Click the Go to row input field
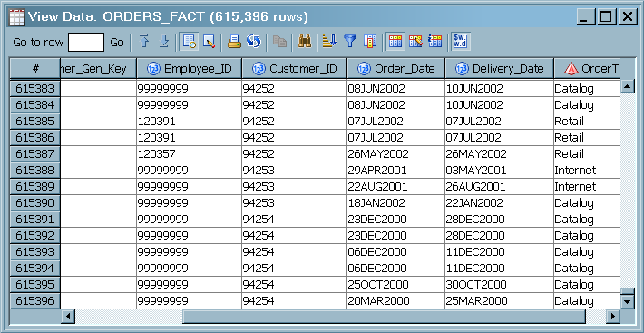This screenshot has height=333, width=644. point(86,43)
